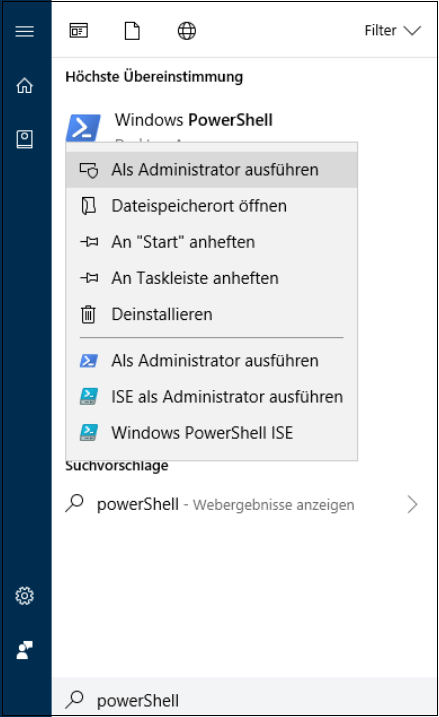Click the shield icon beside the top 'Als Administrator ausführen'

(x=89, y=170)
